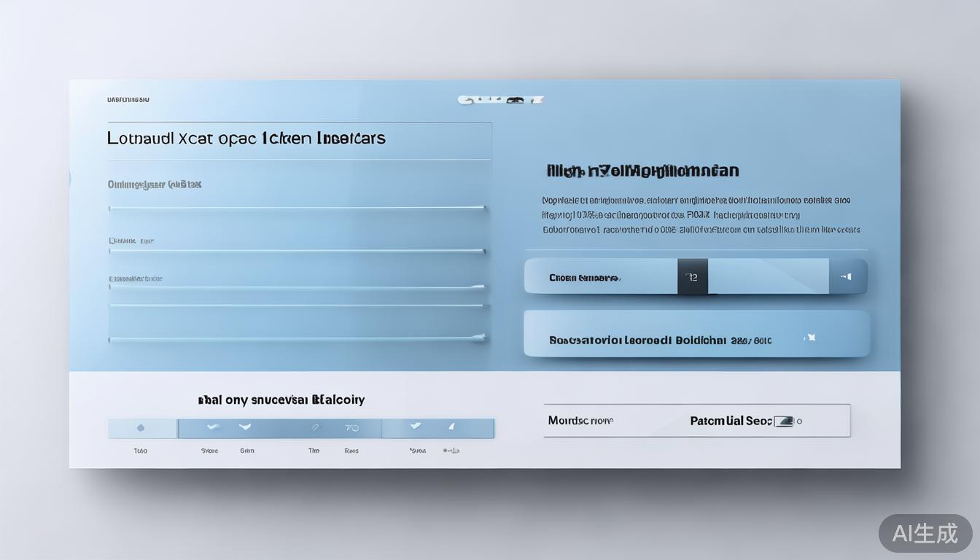Click the drop-shaped icon in the bottom strip
Screen dimensions: 980x560
[x=141, y=428]
